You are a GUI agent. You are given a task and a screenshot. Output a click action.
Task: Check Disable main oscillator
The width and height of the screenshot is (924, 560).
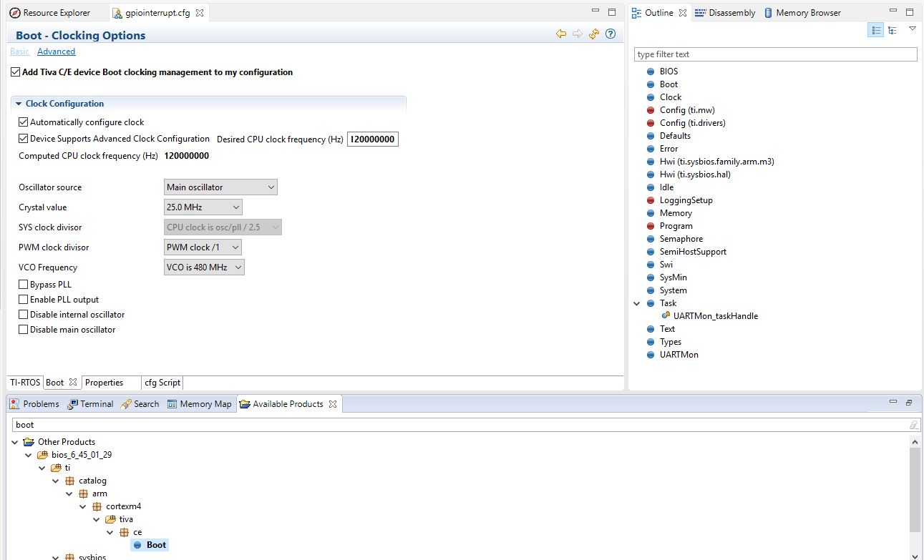[x=24, y=330]
